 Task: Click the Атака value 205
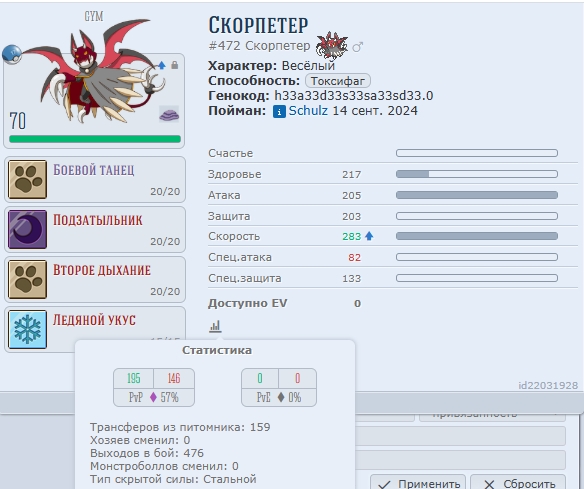tap(352, 196)
